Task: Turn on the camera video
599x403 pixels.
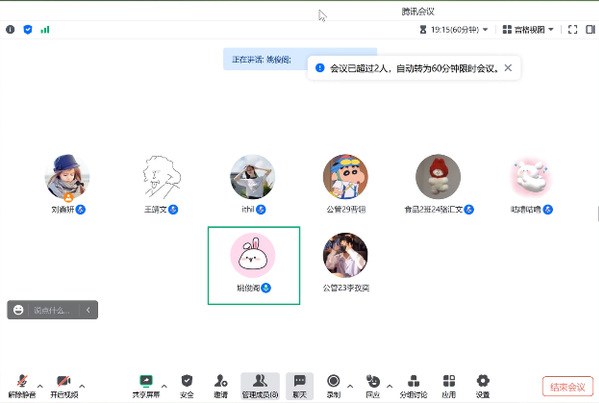Action: (x=64, y=386)
